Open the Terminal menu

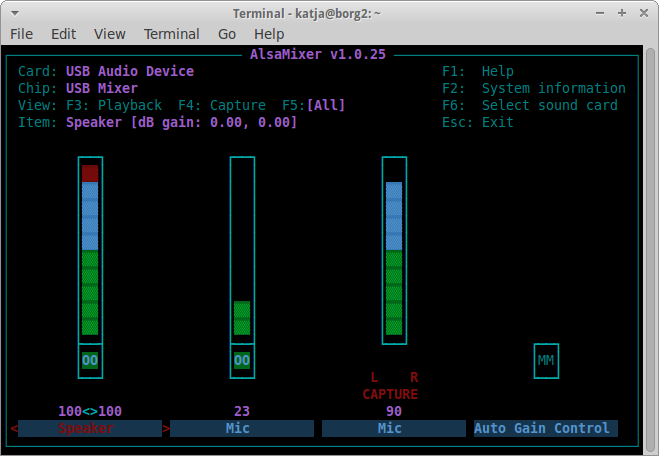171,34
